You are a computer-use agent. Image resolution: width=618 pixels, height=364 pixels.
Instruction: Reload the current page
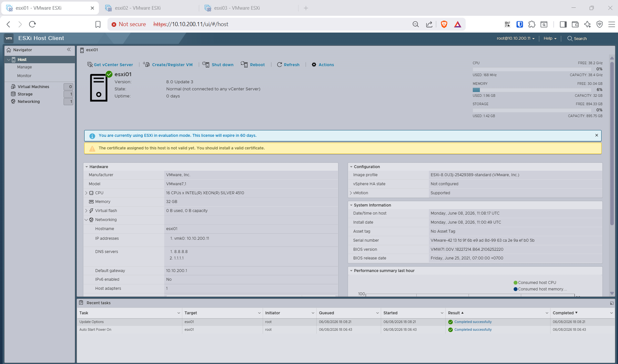32,24
